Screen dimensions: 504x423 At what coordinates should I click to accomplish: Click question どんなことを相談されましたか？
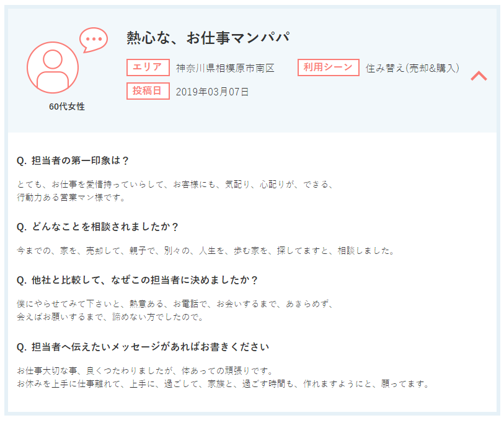pyautogui.click(x=97, y=227)
